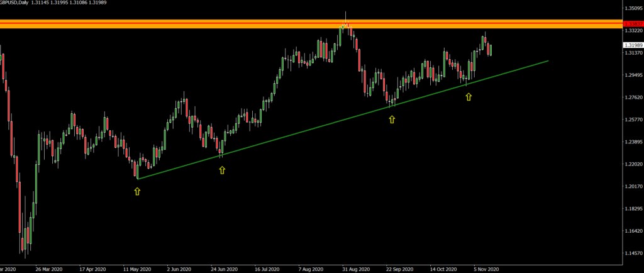Click the yellow arrow below the May 2020 low
644x273 pixels.
click(x=137, y=191)
